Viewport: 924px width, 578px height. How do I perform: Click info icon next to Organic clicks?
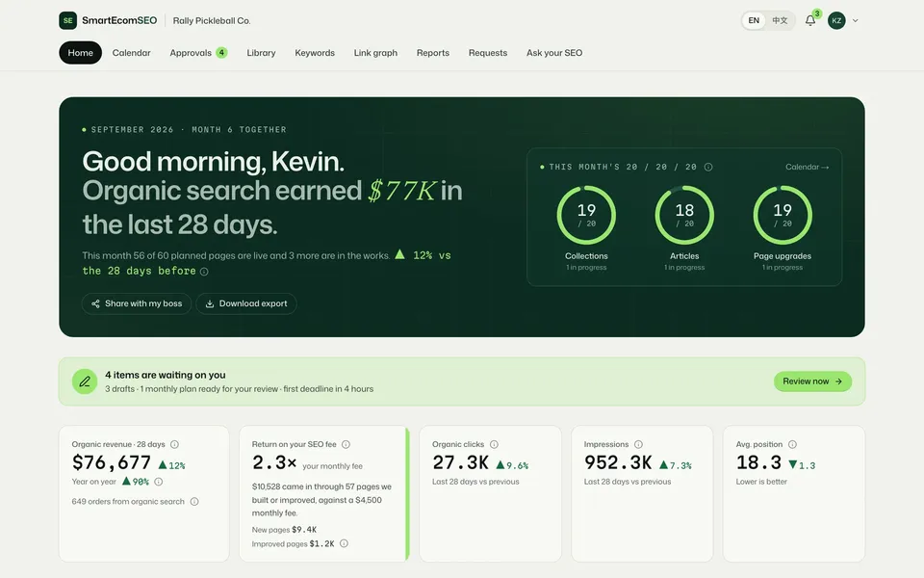pyautogui.click(x=494, y=444)
